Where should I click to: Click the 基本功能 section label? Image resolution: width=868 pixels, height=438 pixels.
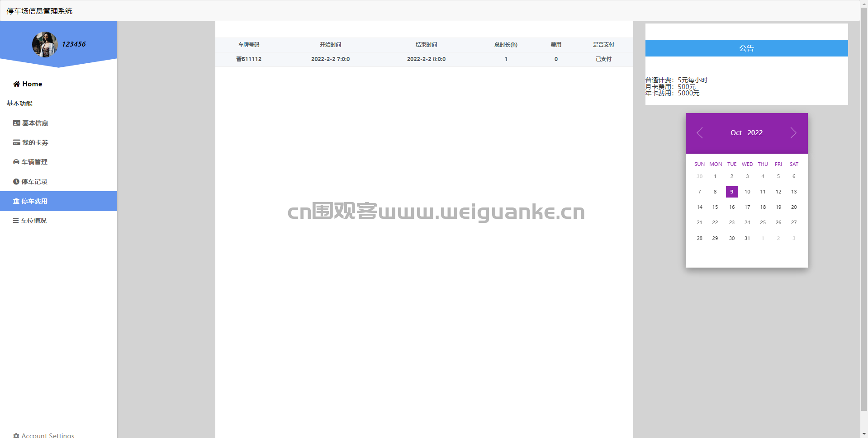coord(19,104)
